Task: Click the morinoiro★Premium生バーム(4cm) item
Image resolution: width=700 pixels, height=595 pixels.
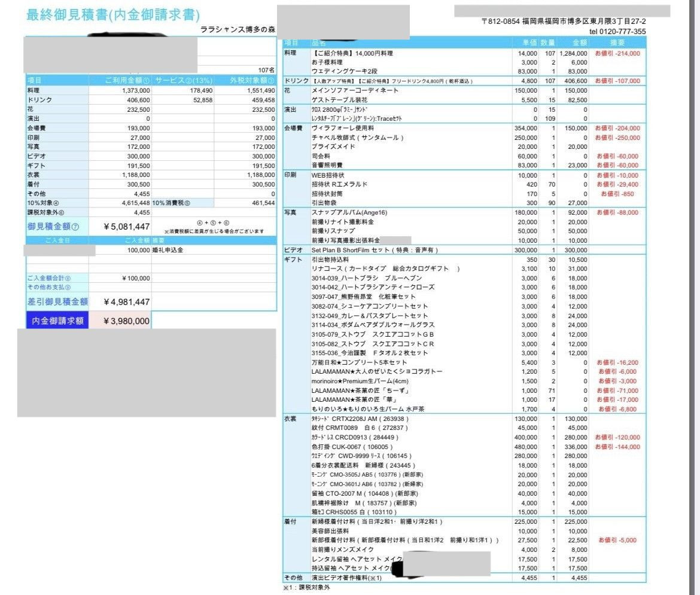Action: pos(360,381)
